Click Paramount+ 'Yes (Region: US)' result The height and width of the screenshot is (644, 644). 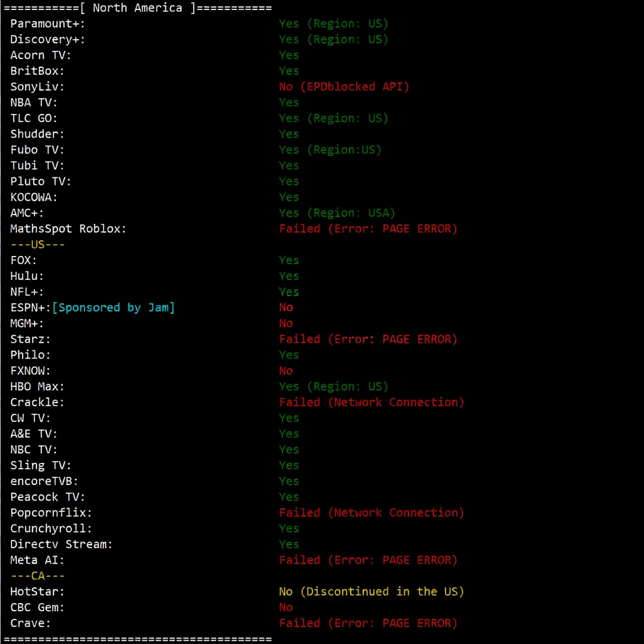[x=334, y=24]
